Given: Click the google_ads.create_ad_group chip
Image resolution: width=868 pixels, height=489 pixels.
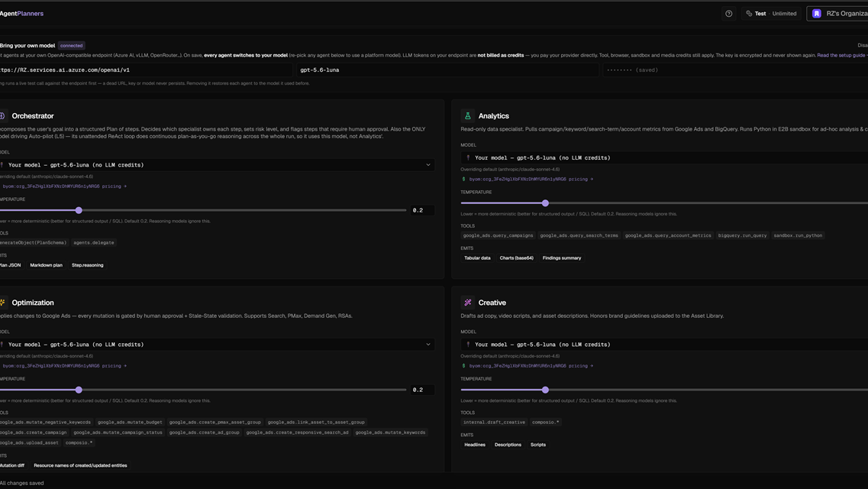Looking at the screenshot, I should pyautogui.click(x=205, y=432).
